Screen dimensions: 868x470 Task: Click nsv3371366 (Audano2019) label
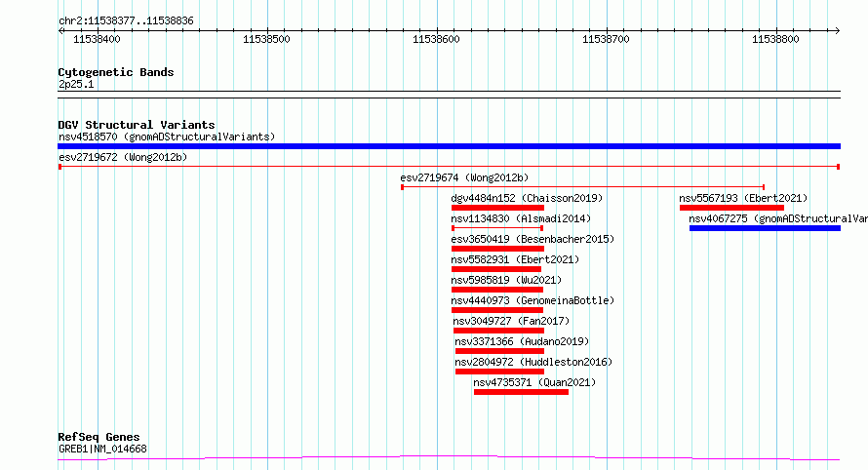(x=522, y=341)
